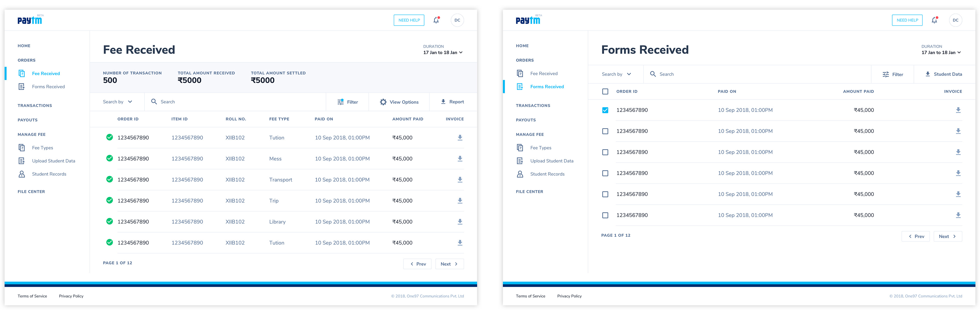Check the third row checkbox in Forms Received

click(x=605, y=152)
